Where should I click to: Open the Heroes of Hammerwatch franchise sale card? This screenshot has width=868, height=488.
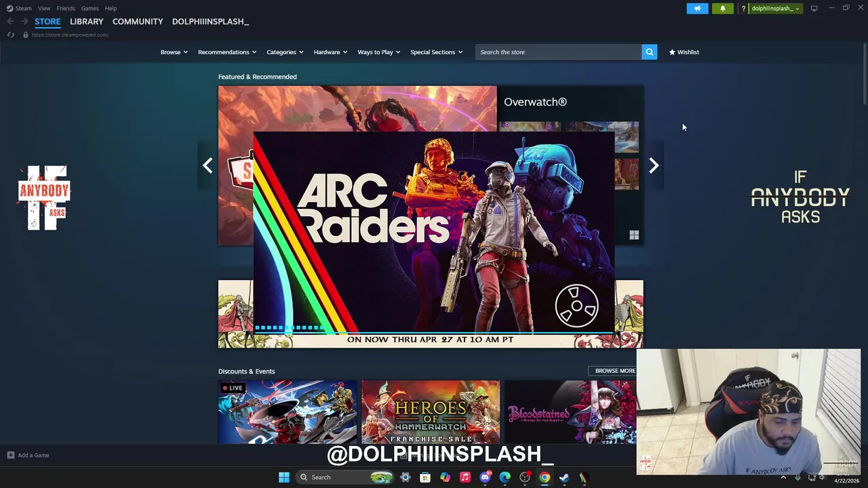click(431, 412)
